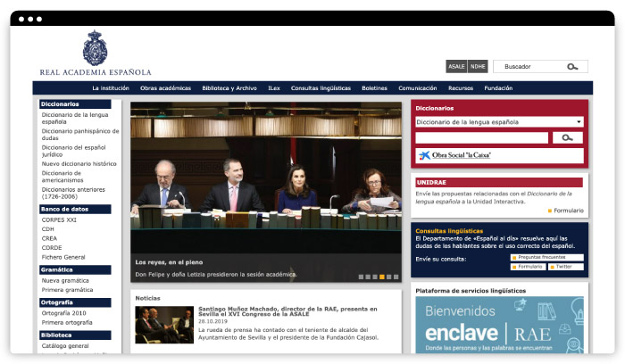Select the second carousel slide indicator
Screen dimensions: 625x364
tap(368, 277)
